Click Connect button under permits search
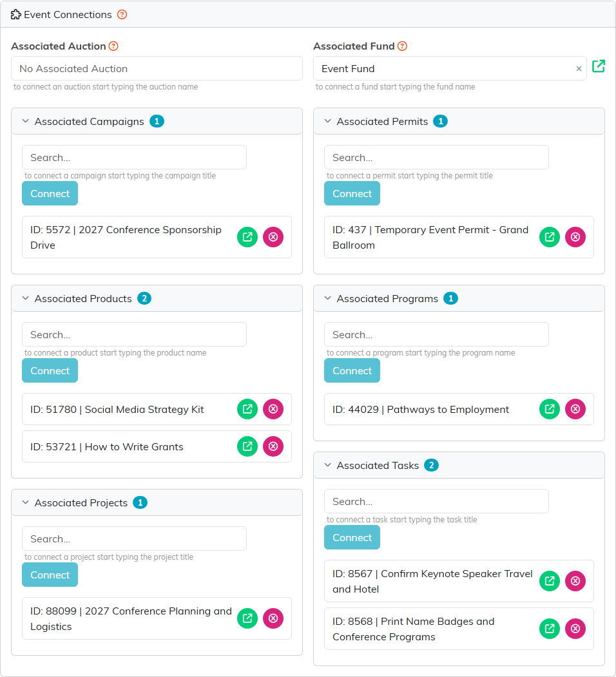The height and width of the screenshot is (677, 616). click(x=352, y=193)
